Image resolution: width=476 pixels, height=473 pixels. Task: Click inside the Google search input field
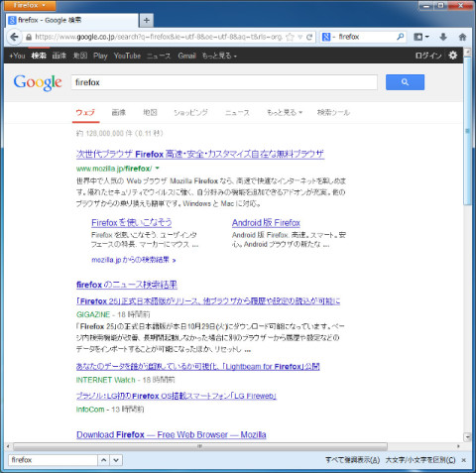pyautogui.click(x=224, y=82)
